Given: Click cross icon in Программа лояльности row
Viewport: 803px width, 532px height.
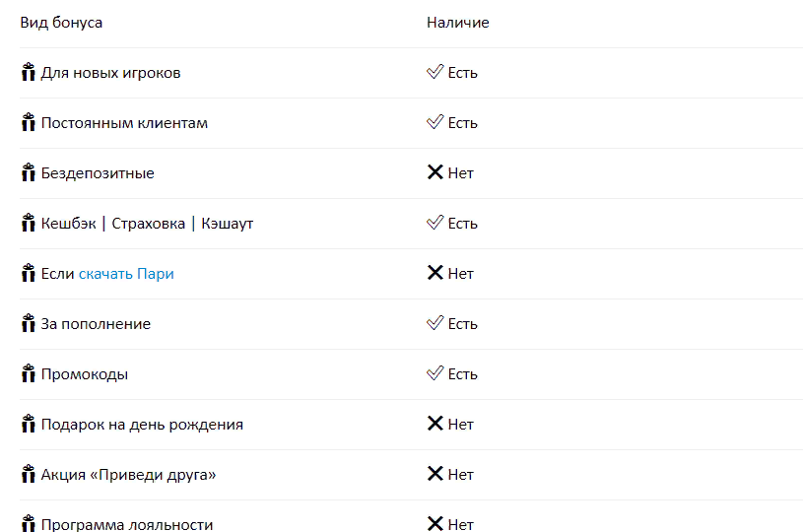Looking at the screenshot, I should pyautogui.click(x=435, y=523).
